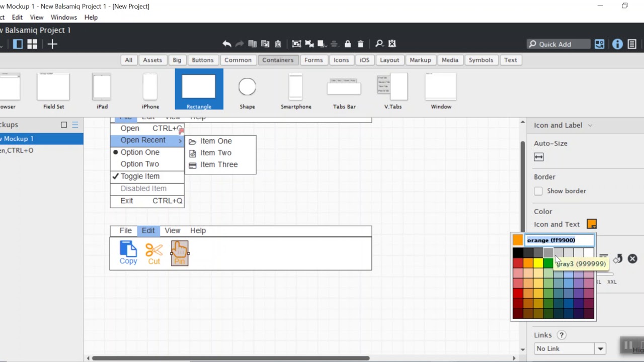Click the Group selection icon
The image size is (644, 362).
(296, 44)
